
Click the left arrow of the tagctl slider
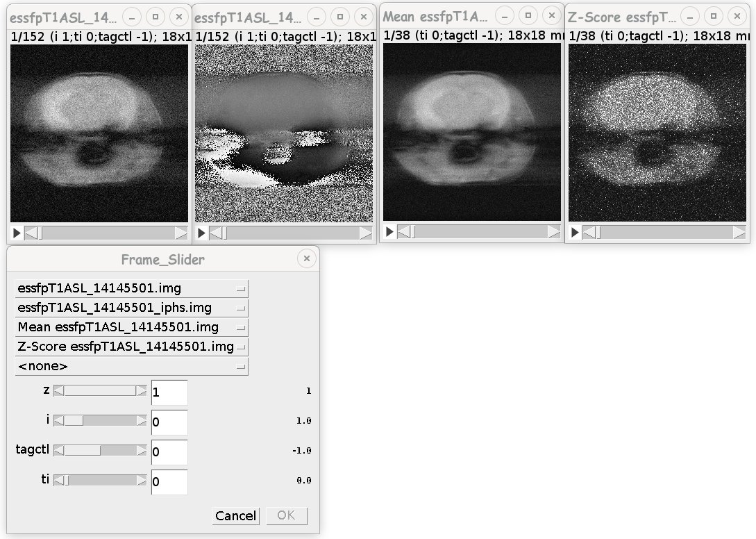(58, 451)
